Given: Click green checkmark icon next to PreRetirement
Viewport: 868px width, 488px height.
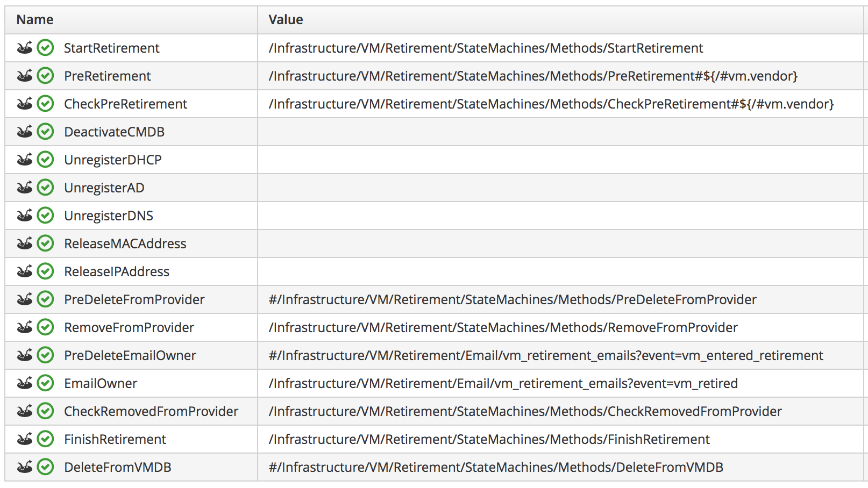Looking at the screenshot, I should tap(46, 76).
